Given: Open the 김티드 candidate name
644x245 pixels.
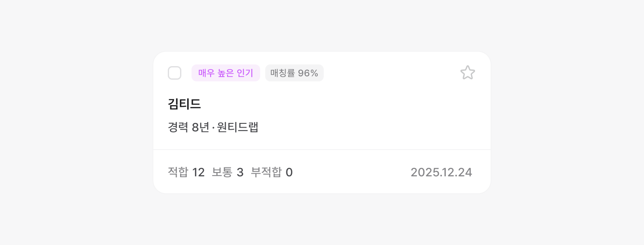Looking at the screenshot, I should tap(184, 104).
